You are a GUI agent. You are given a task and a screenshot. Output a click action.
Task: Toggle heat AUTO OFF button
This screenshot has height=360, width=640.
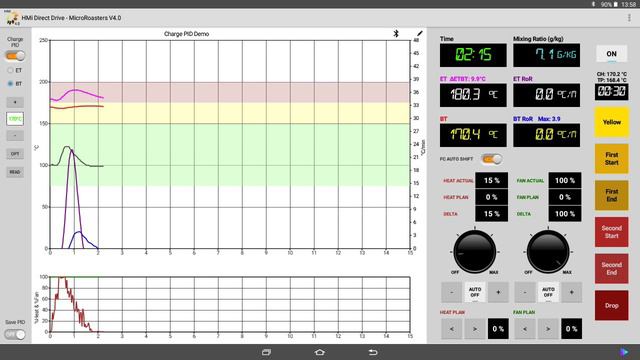point(475,292)
